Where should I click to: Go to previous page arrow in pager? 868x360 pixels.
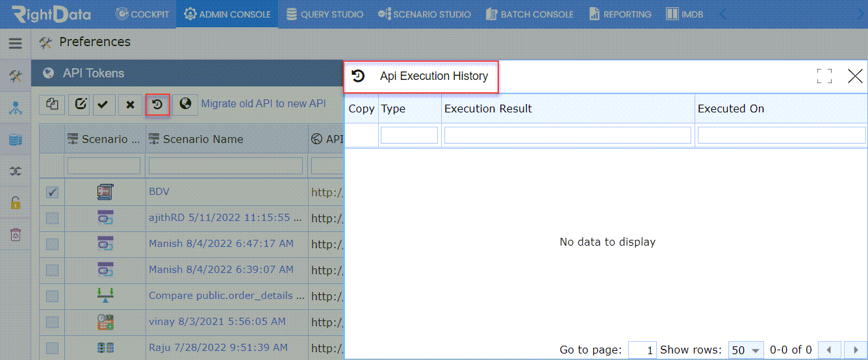[x=829, y=350]
